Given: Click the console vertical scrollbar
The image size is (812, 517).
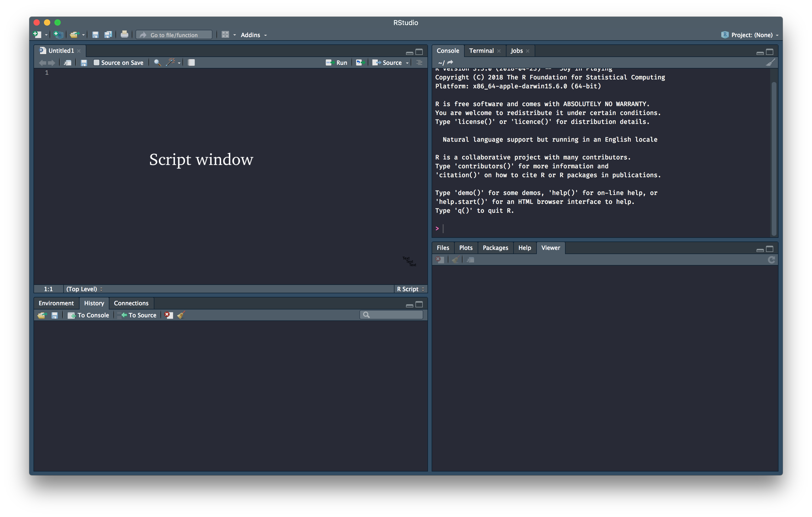Looking at the screenshot, I should point(774,158).
